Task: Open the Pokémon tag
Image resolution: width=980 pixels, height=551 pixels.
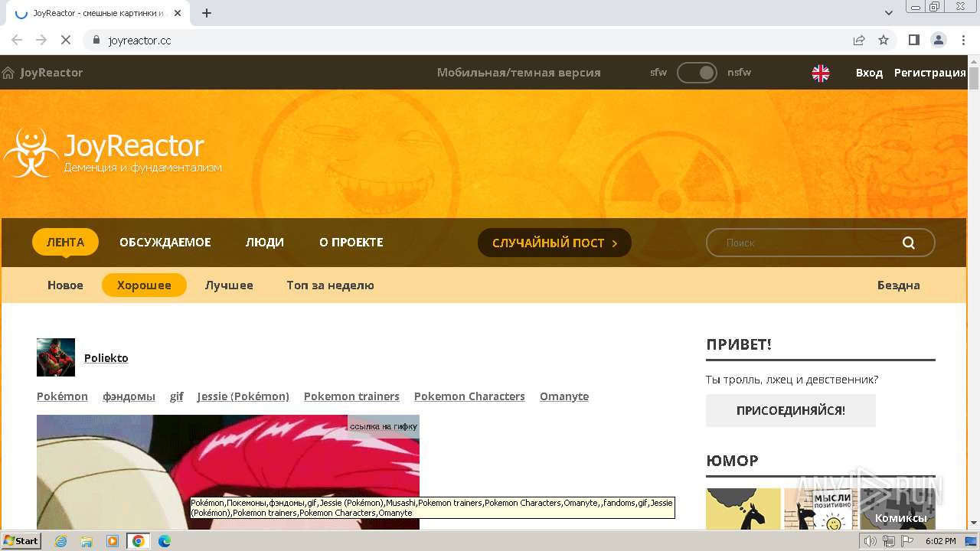Action: click(62, 396)
